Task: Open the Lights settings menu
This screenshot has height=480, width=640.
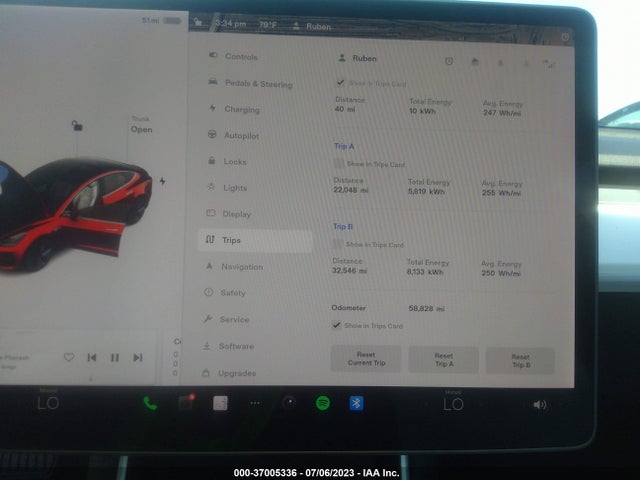Action: click(x=227, y=187)
